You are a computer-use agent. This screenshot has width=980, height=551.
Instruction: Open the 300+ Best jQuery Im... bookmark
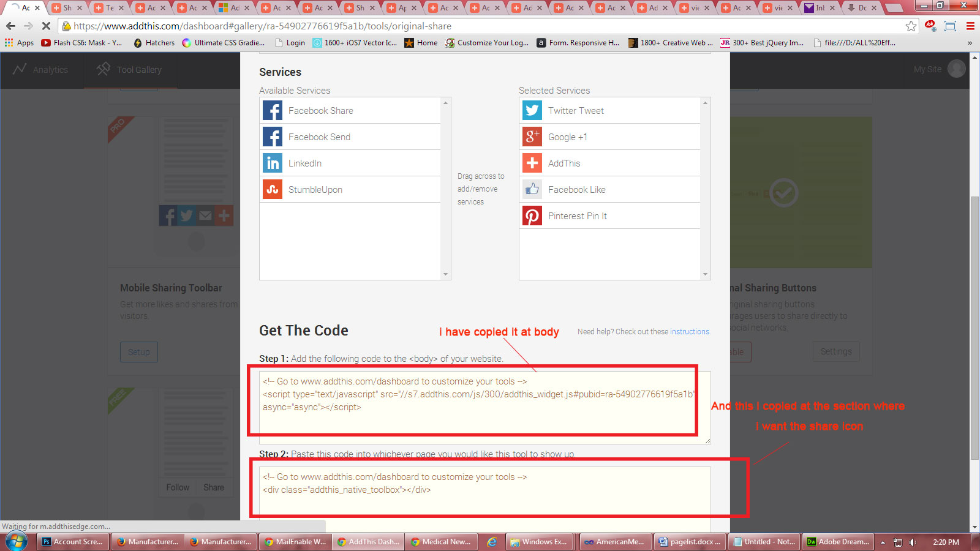[x=762, y=43]
